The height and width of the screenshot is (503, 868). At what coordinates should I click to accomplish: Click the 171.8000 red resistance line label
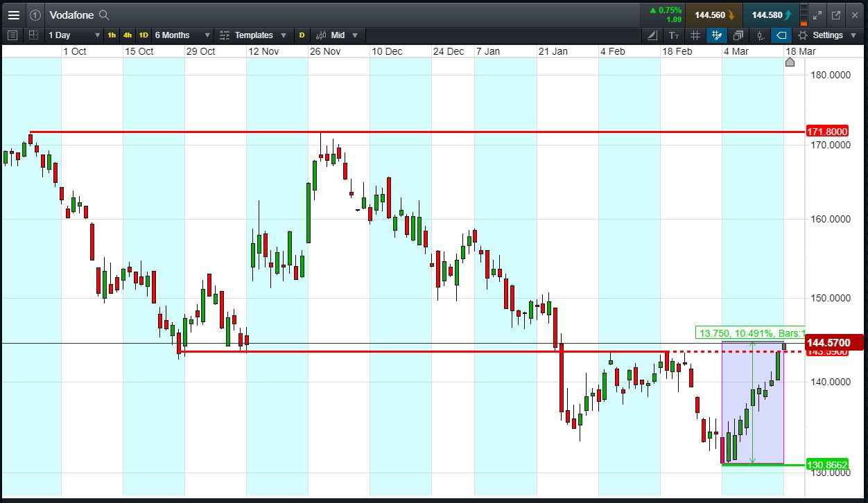coord(827,132)
